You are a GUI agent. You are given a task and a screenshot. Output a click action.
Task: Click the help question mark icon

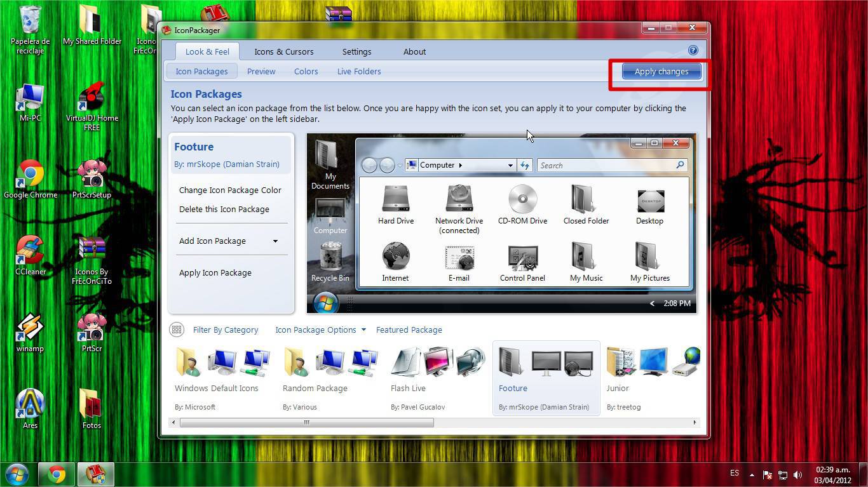(x=693, y=51)
